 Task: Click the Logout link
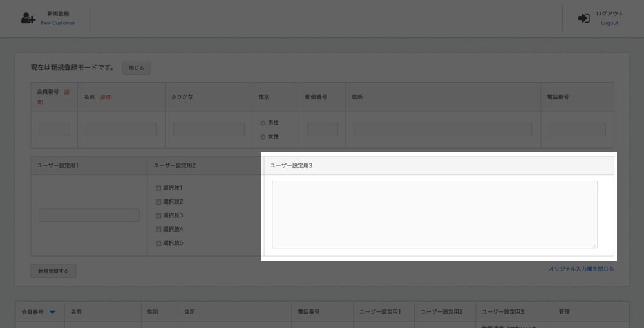pos(609,23)
